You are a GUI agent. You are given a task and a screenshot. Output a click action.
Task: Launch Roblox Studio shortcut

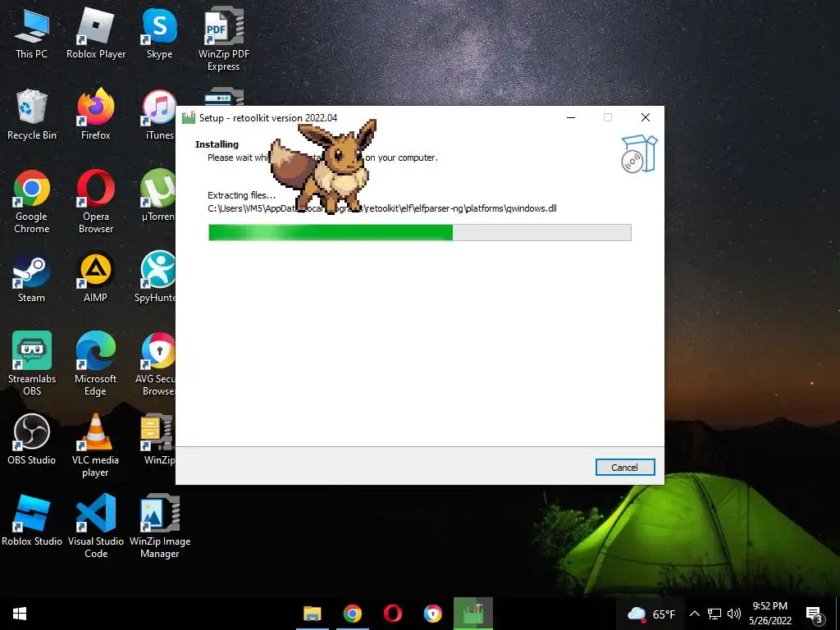[32, 520]
